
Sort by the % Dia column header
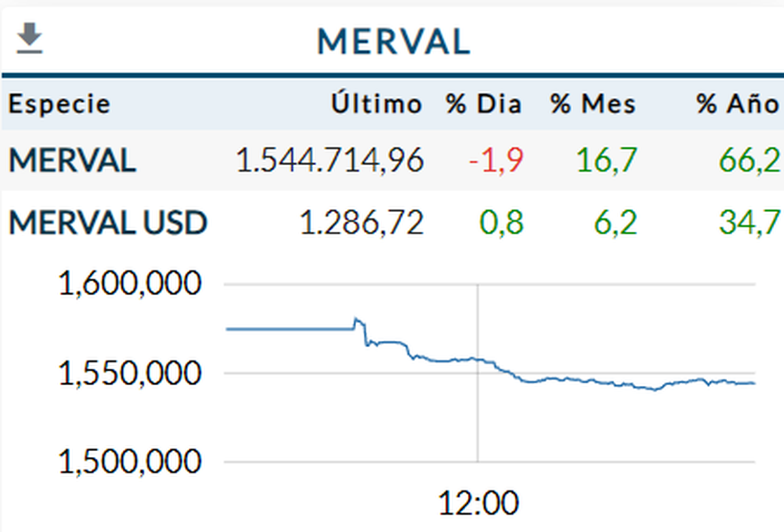[x=484, y=104]
